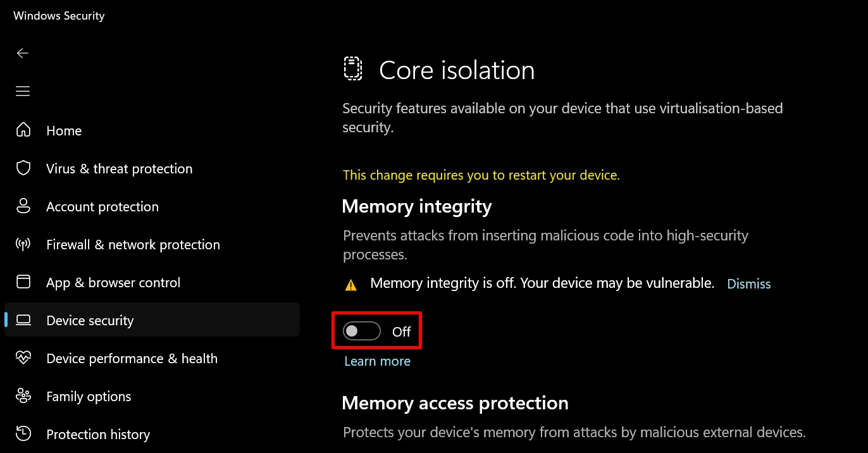Image resolution: width=868 pixels, height=453 pixels.
Task: Click the Device performance & health heart icon
Action: 23,358
